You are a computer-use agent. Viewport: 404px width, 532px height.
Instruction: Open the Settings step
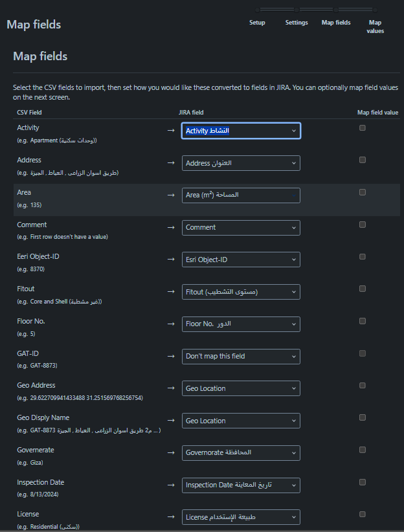pyautogui.click(x=297, y=23)
